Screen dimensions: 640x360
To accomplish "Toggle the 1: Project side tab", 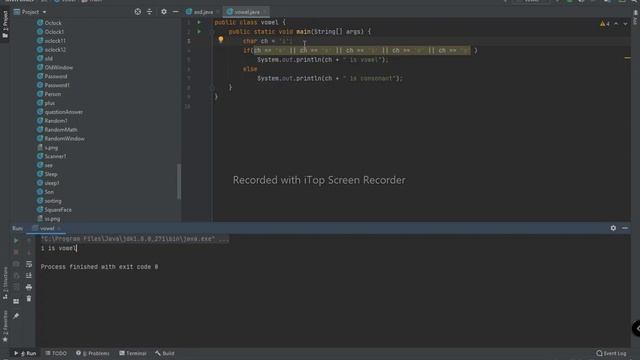I will 5,24.
